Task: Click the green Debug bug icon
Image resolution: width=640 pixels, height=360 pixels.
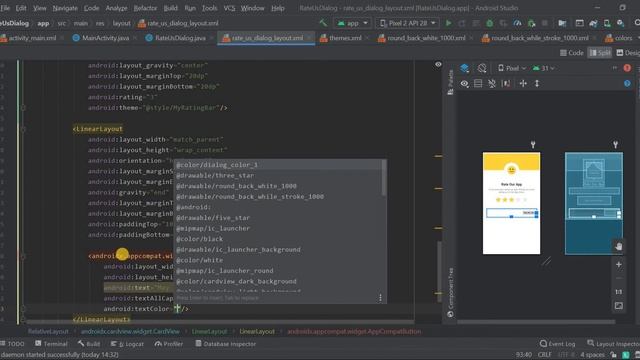Action: pyautogui.click(x=489, y=23)
